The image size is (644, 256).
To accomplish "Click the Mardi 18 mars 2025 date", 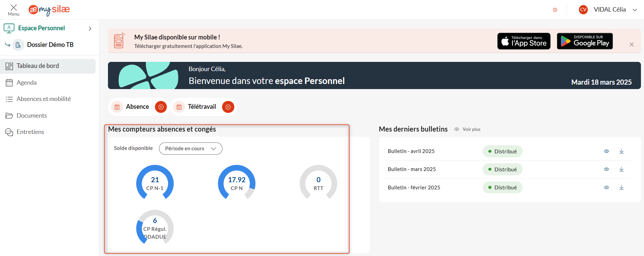I will tap(601, 82).
